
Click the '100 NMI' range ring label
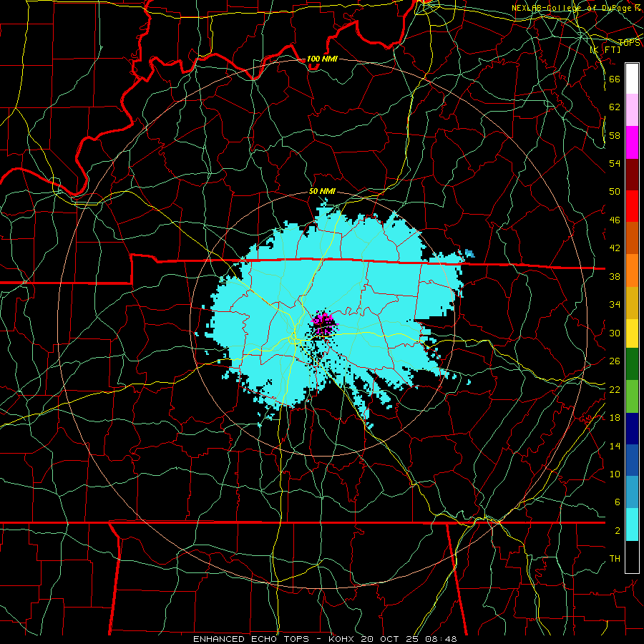(x=322, y=59)
